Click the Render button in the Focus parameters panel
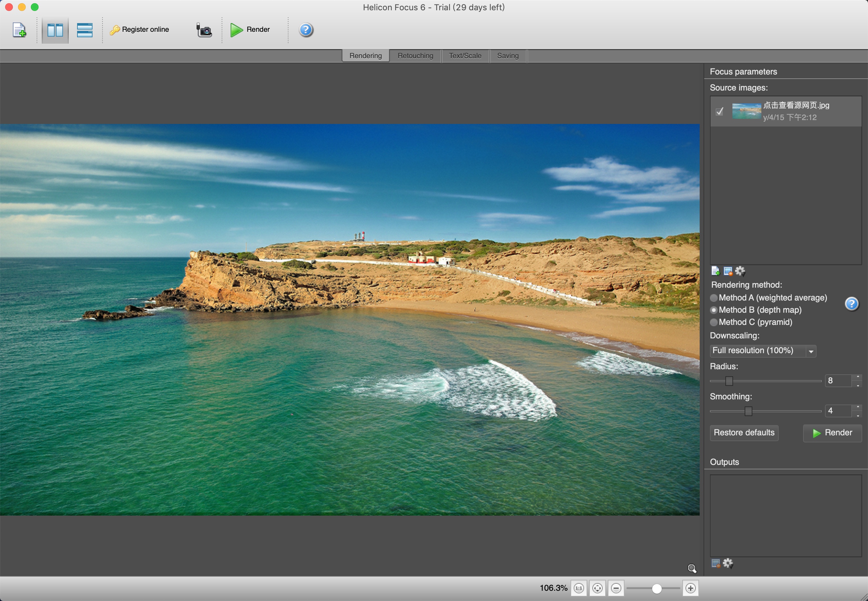Image resolution: width=868 pixels, height=601 pixels. click(x=832, y=433)
